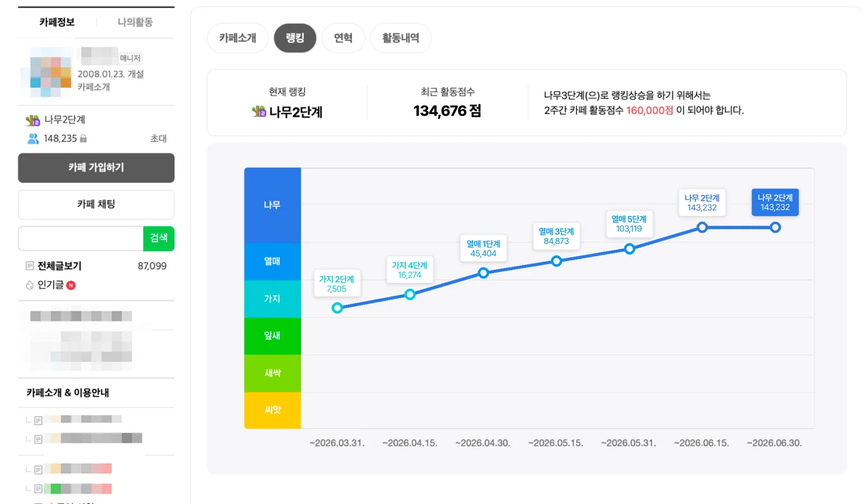Click the flame icon beside 인기글
The image size is (862, 504).
tap(30, 285)
